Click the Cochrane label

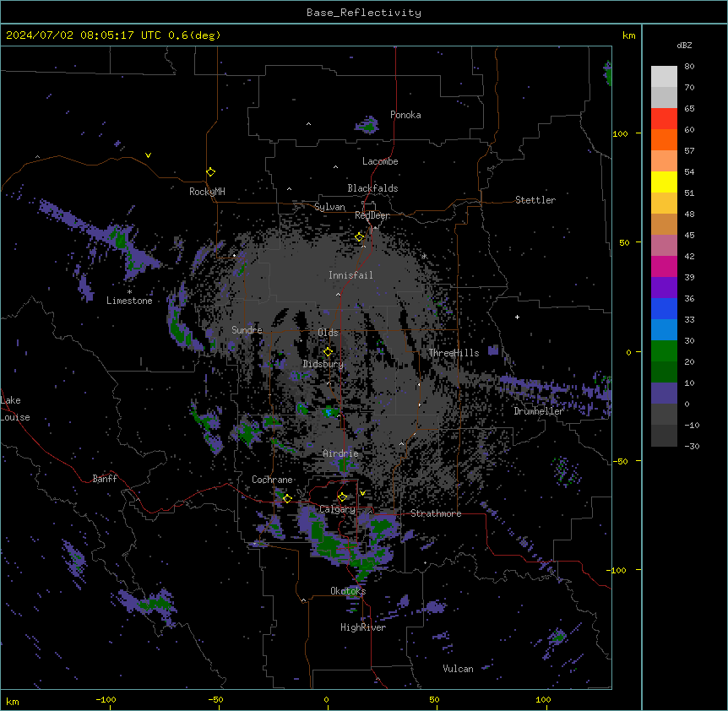tap(272, 480)
